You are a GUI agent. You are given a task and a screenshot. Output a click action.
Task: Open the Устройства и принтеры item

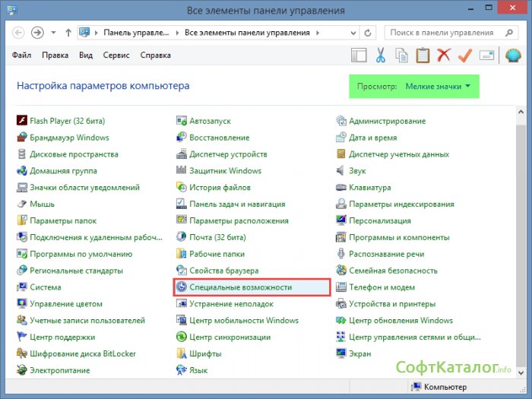pyautogui.click(x=392, y=304)
